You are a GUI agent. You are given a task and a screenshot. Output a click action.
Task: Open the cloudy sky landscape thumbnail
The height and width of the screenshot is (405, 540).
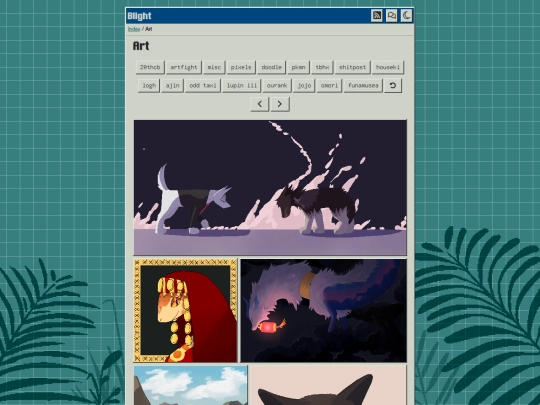click(190, 385)
